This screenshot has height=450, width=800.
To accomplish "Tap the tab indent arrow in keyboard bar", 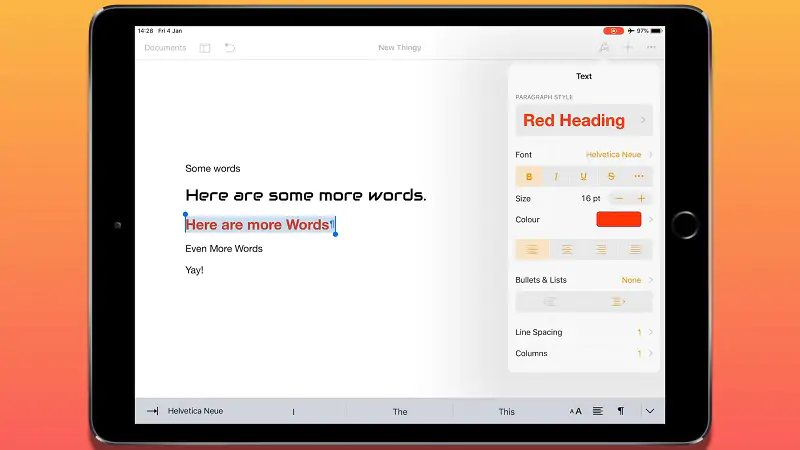I will (x=153, y=411).
